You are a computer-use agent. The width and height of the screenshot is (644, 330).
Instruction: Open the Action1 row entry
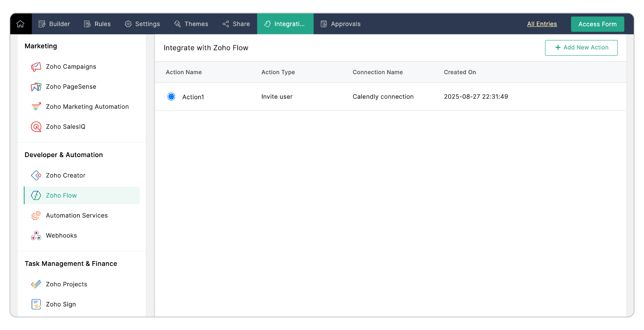point(193,97)
